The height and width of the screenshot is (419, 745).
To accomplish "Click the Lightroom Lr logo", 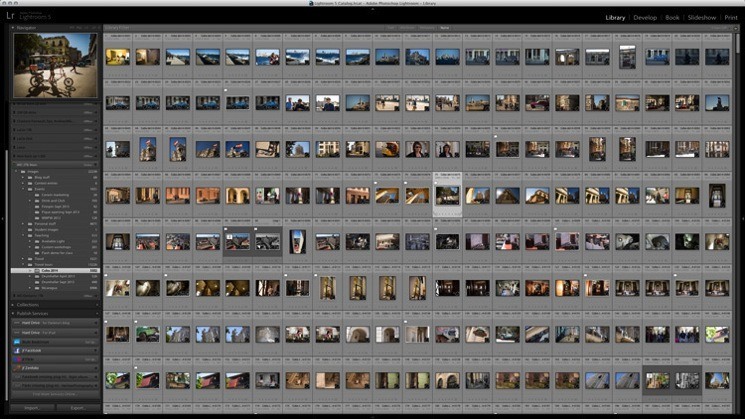I will pos(10,16).
